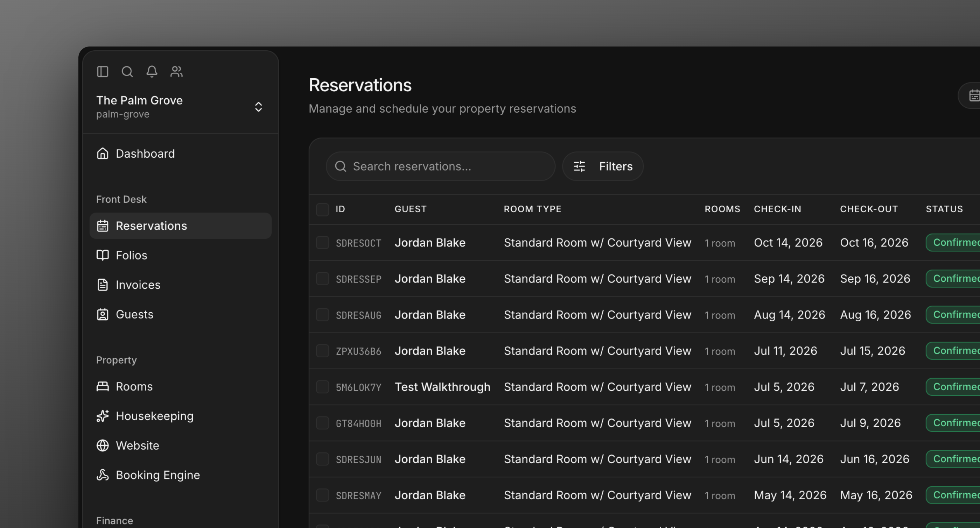The image size is (980, 528).
Task: Open guest Test Walkthrough reservation
Action: 442,387
